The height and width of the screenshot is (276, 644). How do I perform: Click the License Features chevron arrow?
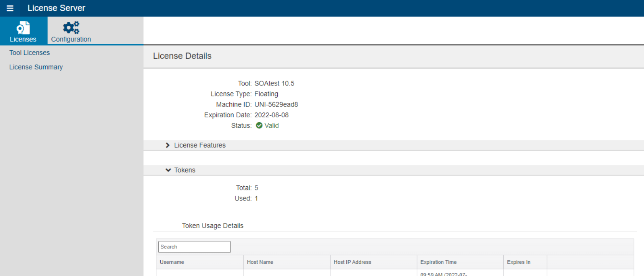(x=168, y=145)
